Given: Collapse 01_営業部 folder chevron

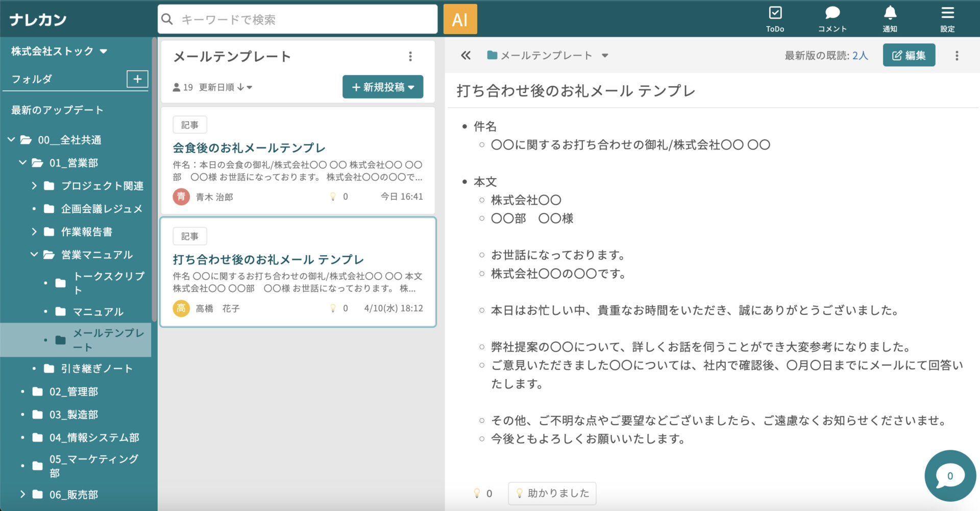Looking at the screenshot, I should [x=22, y=162].
